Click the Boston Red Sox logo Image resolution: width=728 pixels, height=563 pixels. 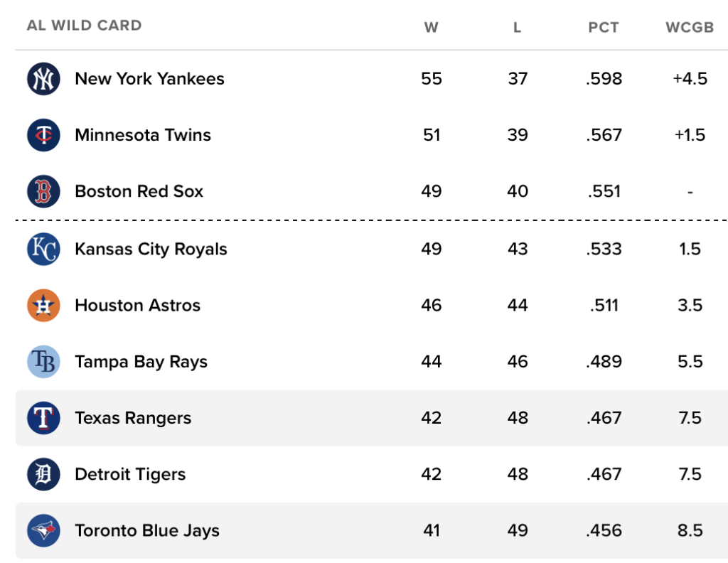(x=43, y=191)
